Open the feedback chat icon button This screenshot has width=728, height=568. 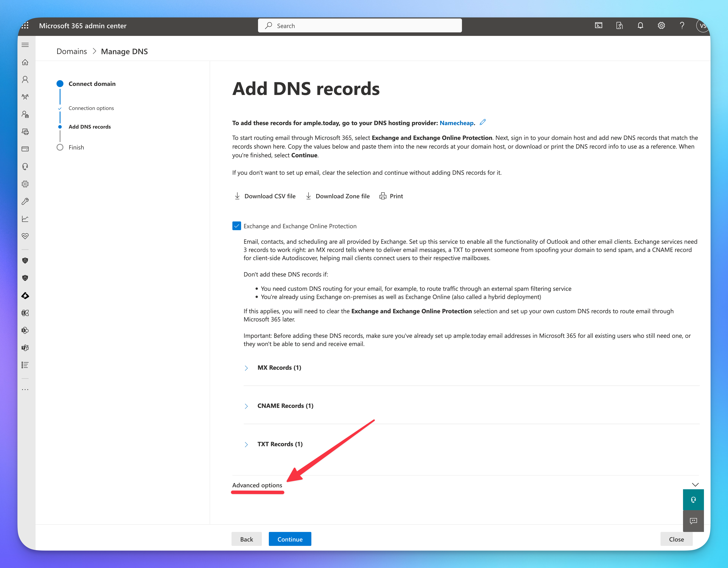click(693, 521)
